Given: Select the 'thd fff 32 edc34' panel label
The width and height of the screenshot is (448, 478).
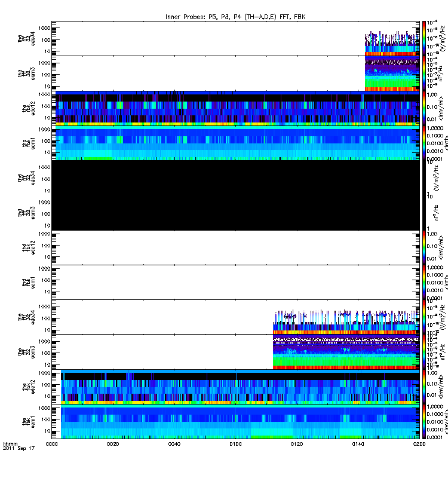Looking at the screenshot, I should pos(26,177).
